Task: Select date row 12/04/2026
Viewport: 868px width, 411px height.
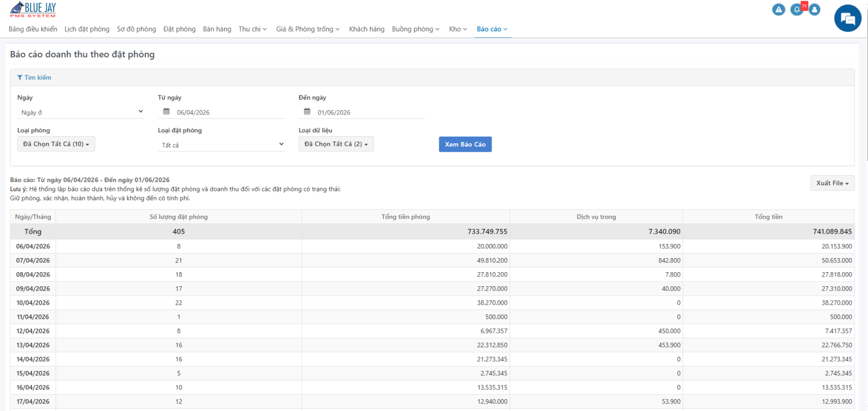Action: (x=432, y=331)
